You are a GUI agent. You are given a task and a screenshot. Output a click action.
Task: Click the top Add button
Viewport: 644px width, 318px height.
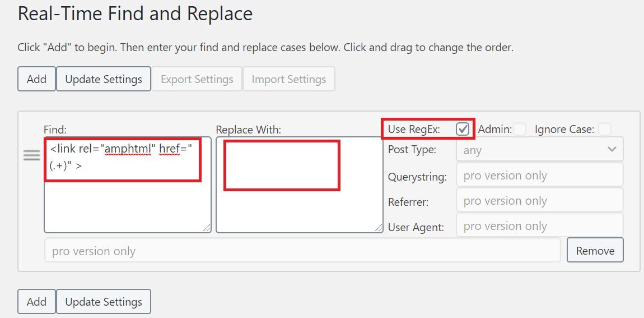pyautogui.click(x=36, y=79)
